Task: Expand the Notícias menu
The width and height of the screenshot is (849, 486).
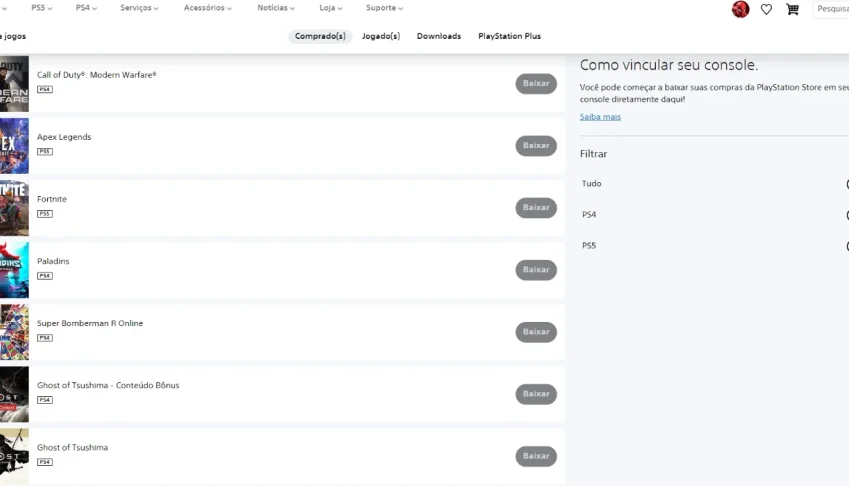Action: tap(276, 8)
